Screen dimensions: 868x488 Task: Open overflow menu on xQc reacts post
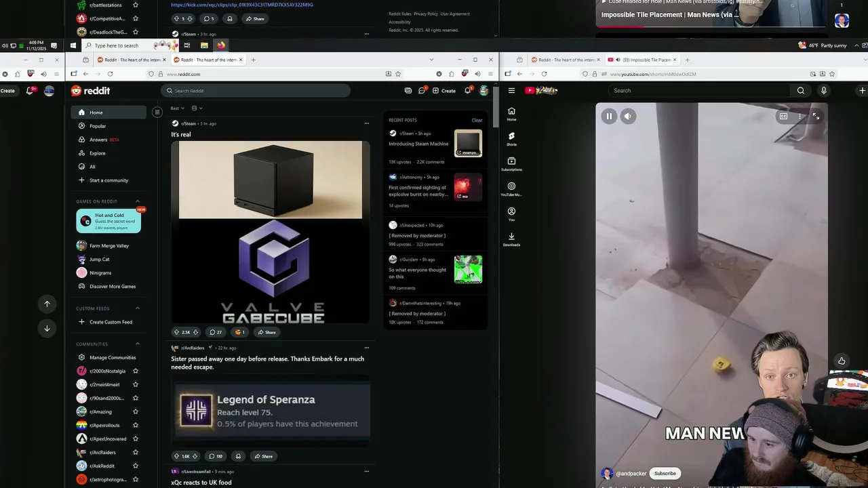[x=367, y=471]
